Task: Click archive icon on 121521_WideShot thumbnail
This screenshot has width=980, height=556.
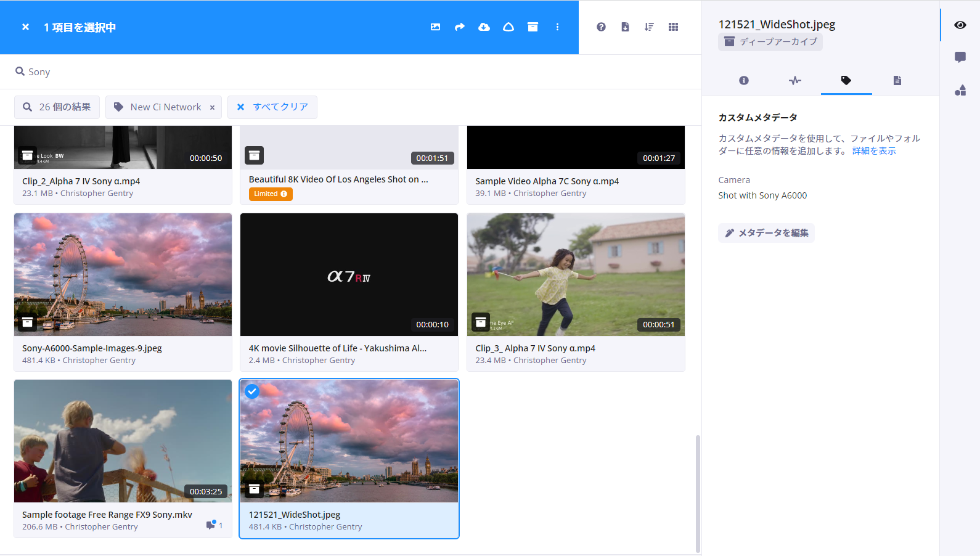Action: click(x=254, y=489)
